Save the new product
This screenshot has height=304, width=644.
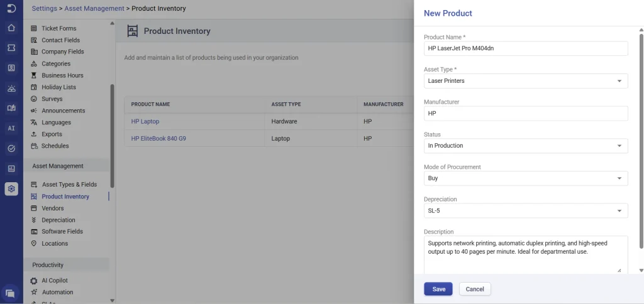point(438,289)
